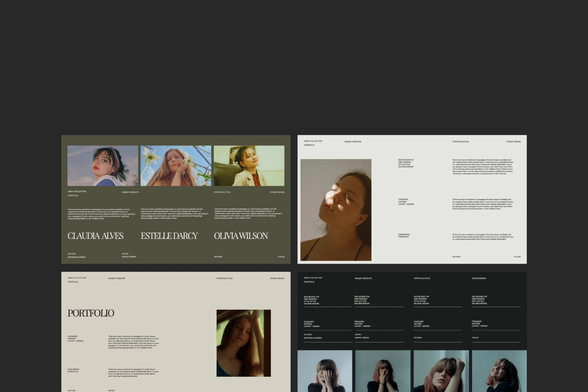Image resolution: width=588 pixels, height=392 pixels.
Task: Select the PORTFOLIO STYLE label on the white page
Action: coord(461,142)
